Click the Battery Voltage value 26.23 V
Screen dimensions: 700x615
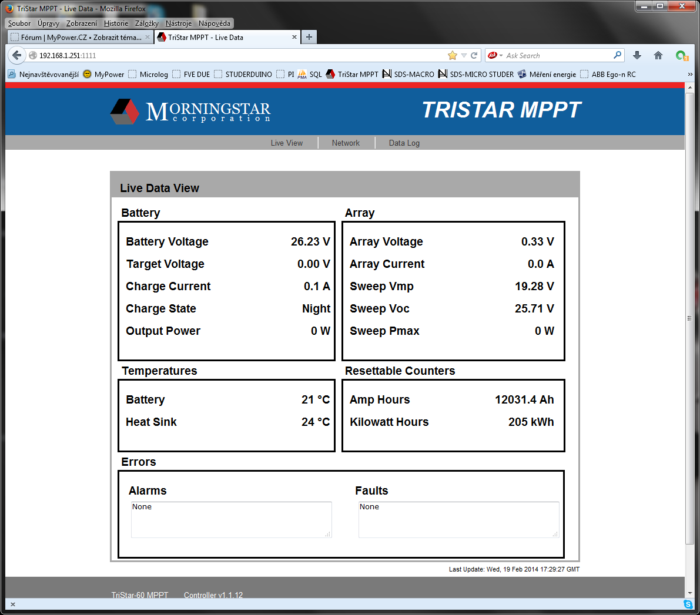click(310, 241)
